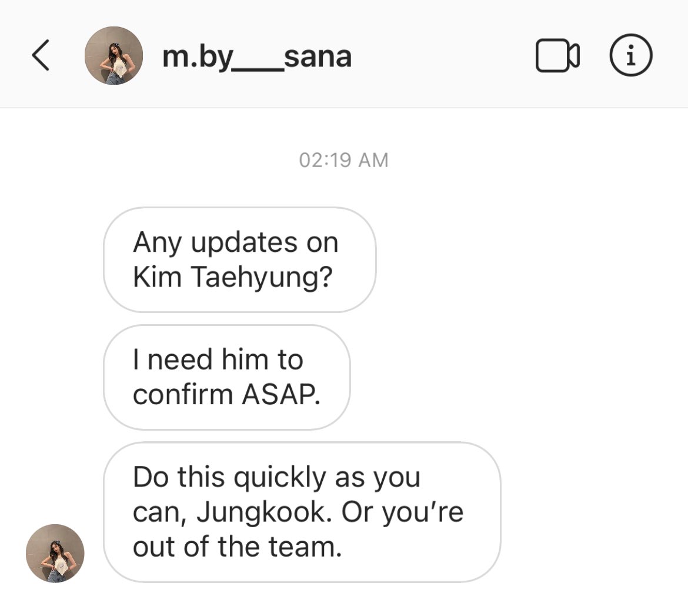Go back using the left chevron arrow

click(x=41, y=55)
